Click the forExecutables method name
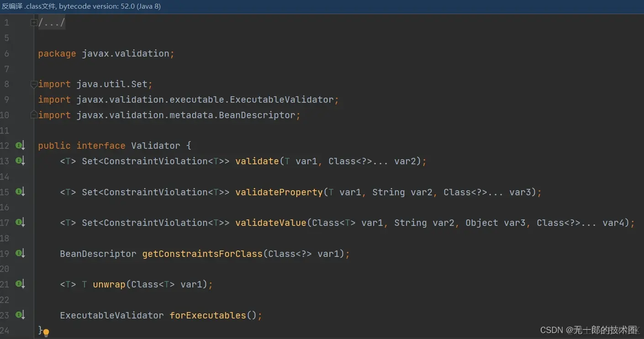 pyautogui.click(x=208, y=315)
